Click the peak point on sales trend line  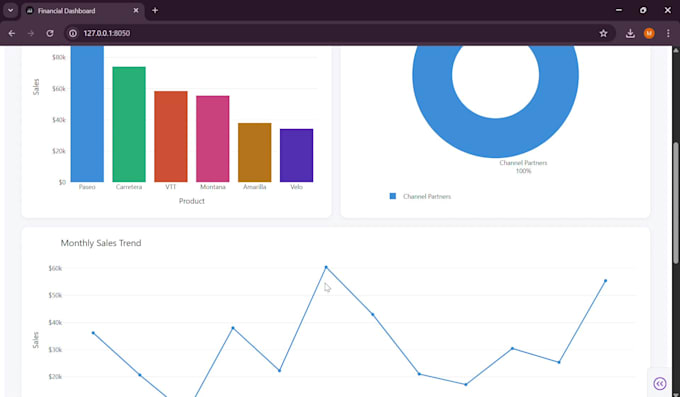click(326, 267)
